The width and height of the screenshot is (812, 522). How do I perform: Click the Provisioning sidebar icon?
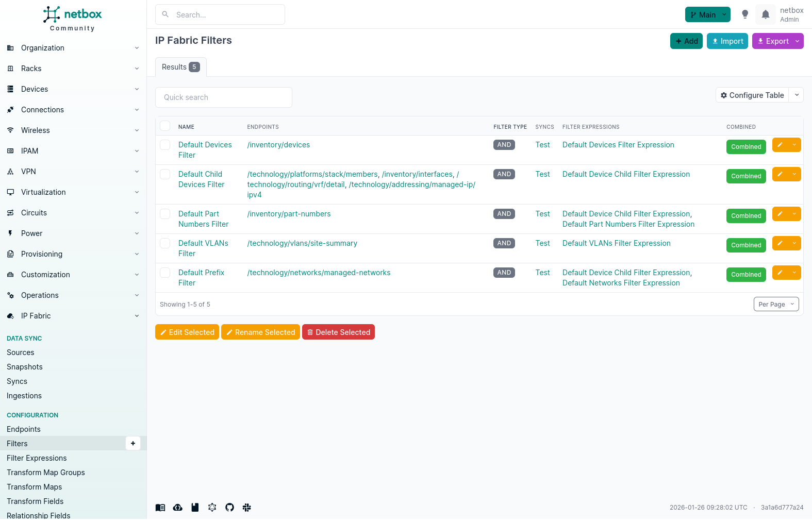coord(10,254)
